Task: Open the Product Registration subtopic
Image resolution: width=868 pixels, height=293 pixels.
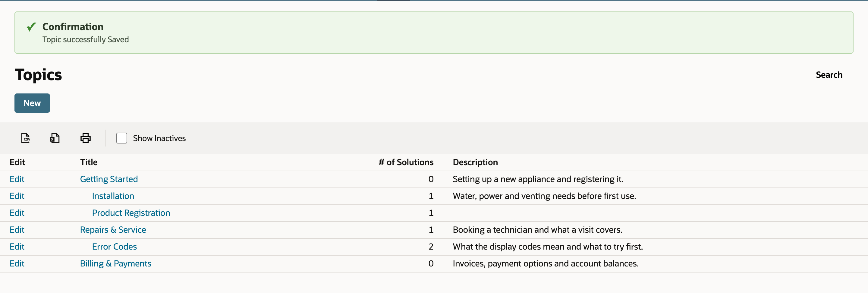Action: tap(131, 213)
